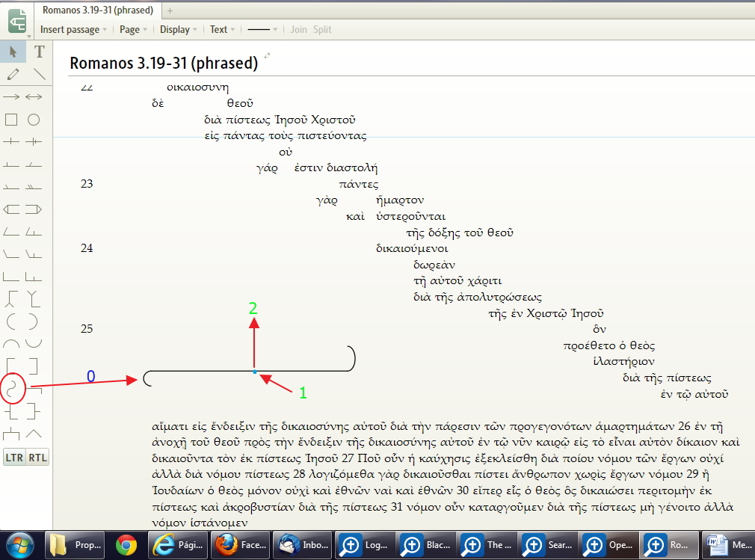Open the green back-arrow app menu
755x560 pixels.
click(17, 22)
